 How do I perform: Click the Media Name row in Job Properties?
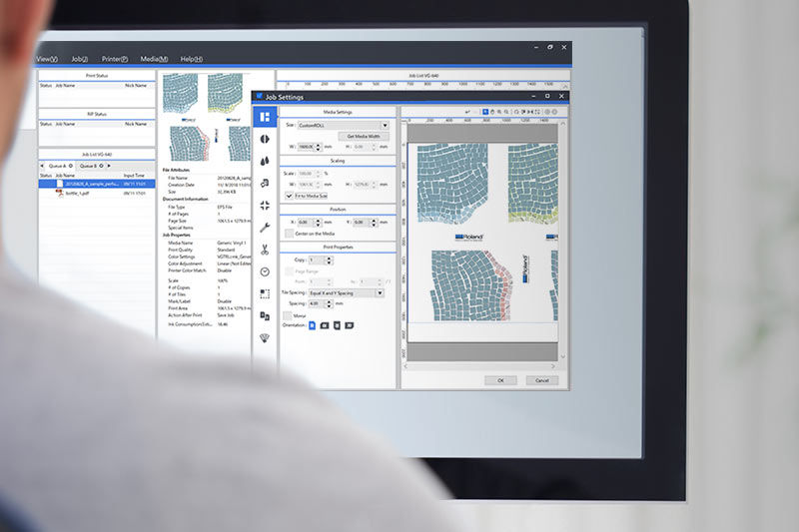click(209, 243)
